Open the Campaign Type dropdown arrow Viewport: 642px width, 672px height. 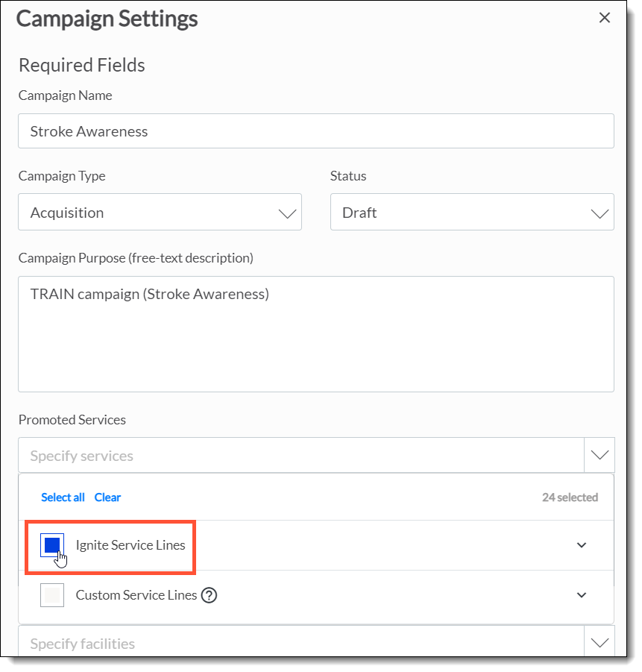287,213
